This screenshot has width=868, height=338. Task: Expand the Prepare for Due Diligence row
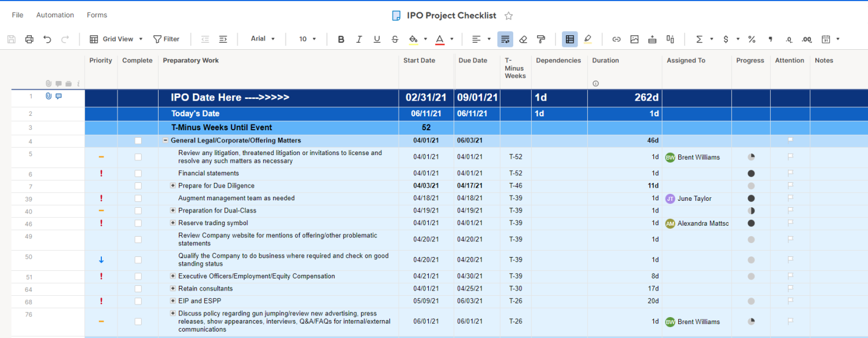(x=172, y=186)
